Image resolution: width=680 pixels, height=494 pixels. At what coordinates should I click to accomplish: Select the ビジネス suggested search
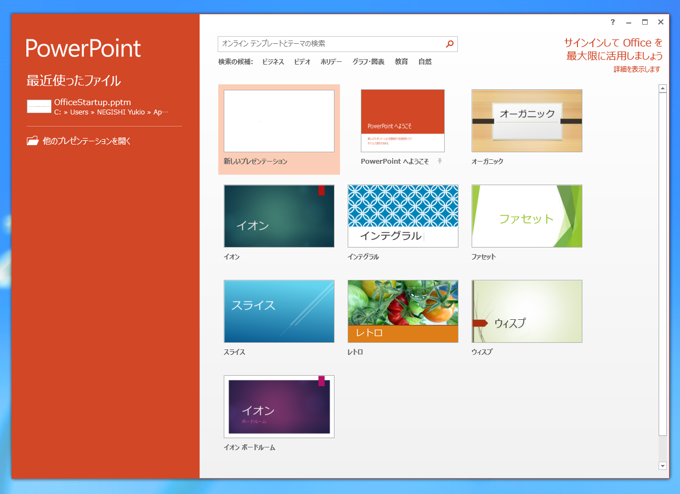[x=273, y=62]
